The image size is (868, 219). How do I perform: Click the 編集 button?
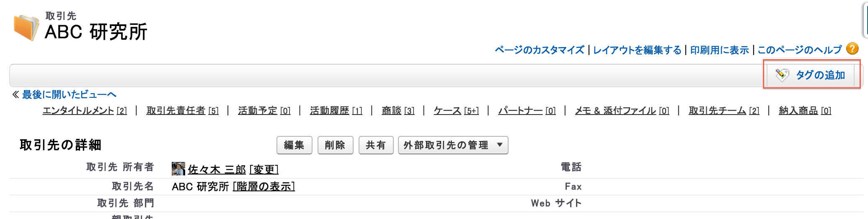coord(294,145)
